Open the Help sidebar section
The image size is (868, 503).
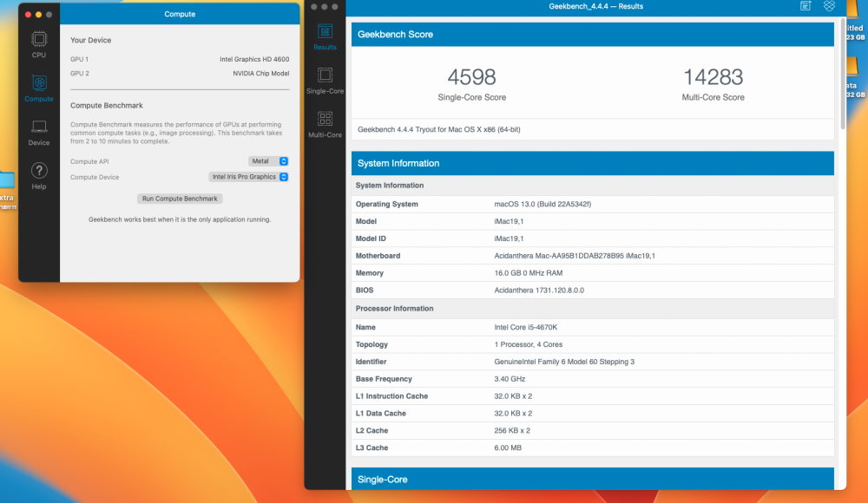[39, 177]
